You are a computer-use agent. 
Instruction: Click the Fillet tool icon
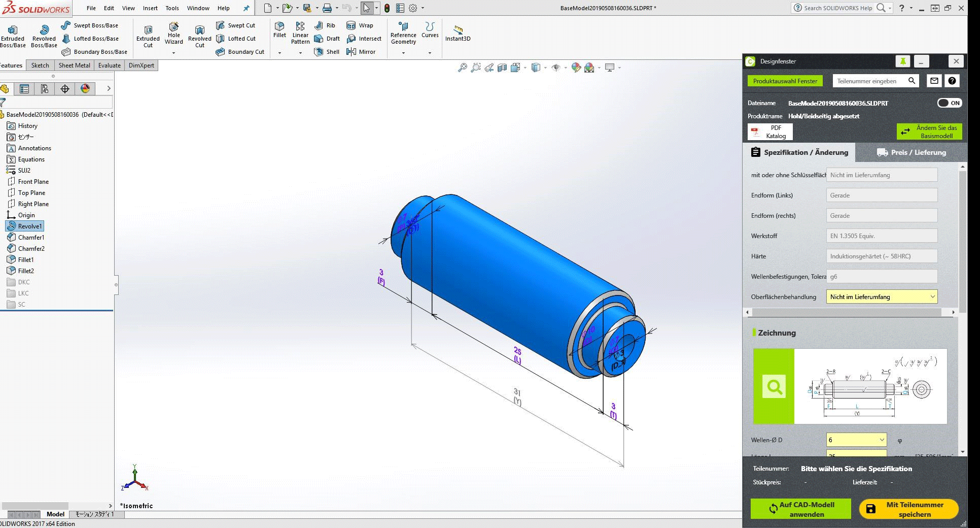(x=279, y=26)
